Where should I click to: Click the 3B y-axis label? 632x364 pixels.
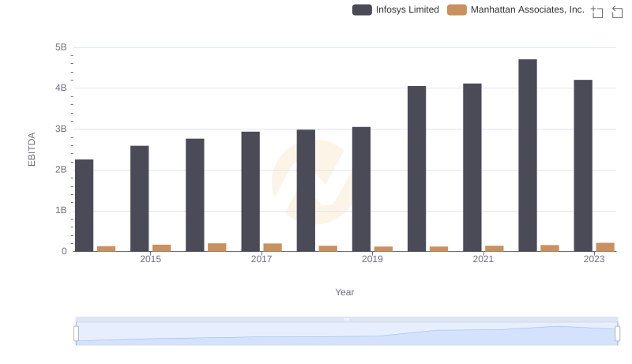click(61, 129)
